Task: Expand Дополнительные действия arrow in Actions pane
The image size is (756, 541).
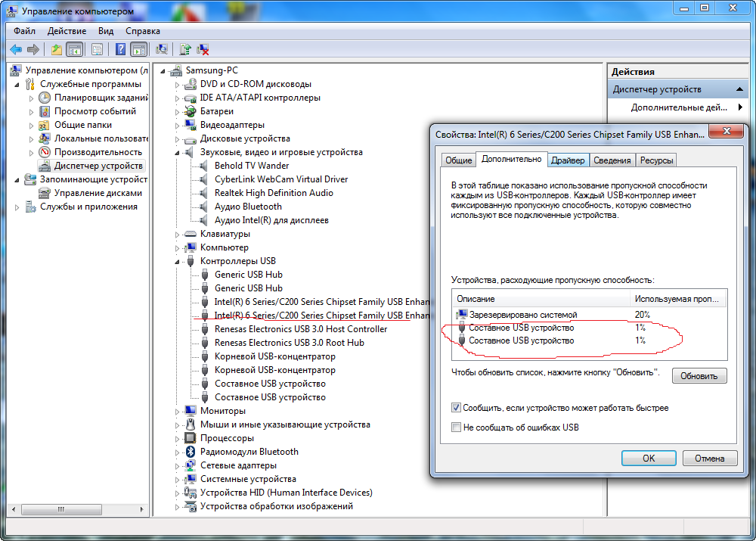Action: (740, 107)
